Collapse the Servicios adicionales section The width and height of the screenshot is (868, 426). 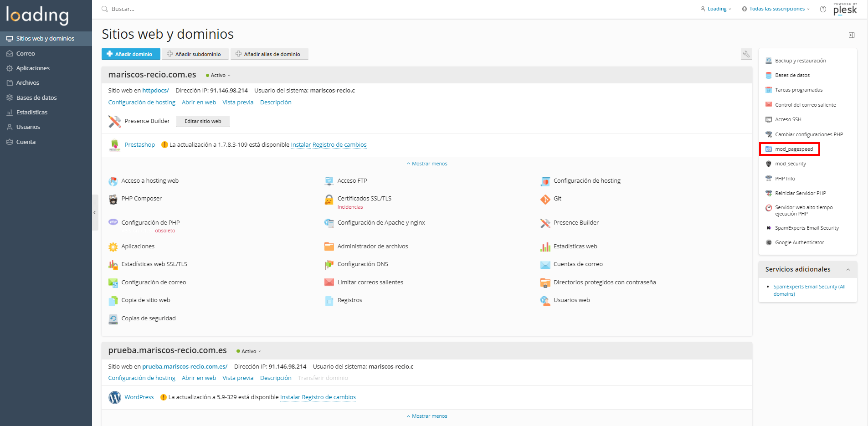coord(848,269)
